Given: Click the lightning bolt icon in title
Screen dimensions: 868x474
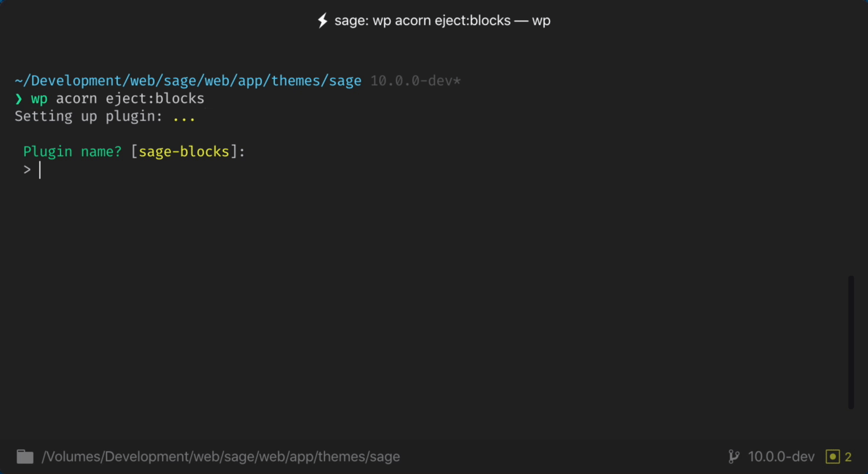Looking at the screenshot, I should [322, 21].
